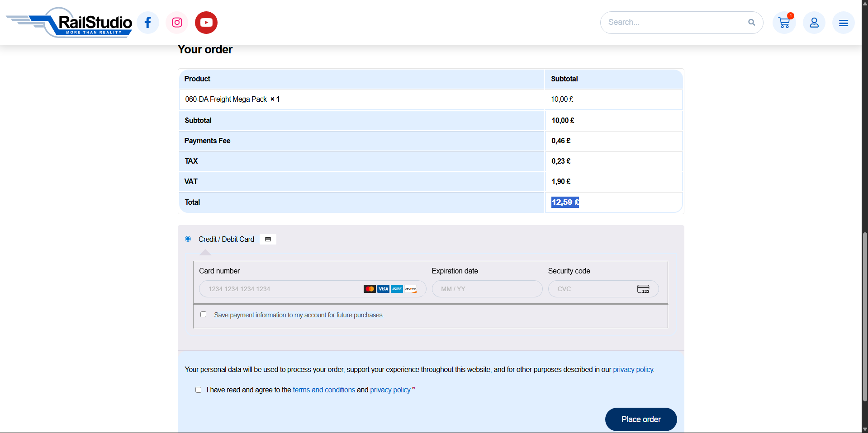Screen dimensions: 868x433
Task: Tick the terms and conditions agreement checkbox
Action: 198,390
